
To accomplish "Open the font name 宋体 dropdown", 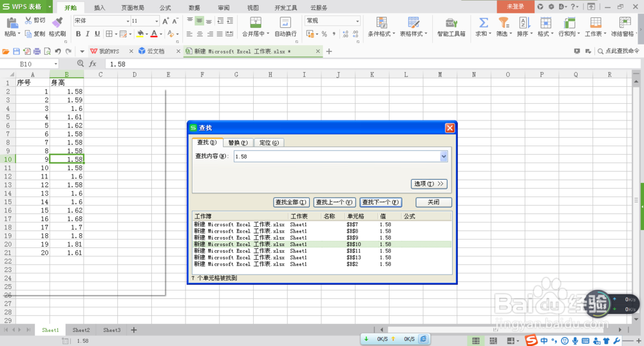I will [128, 21].
